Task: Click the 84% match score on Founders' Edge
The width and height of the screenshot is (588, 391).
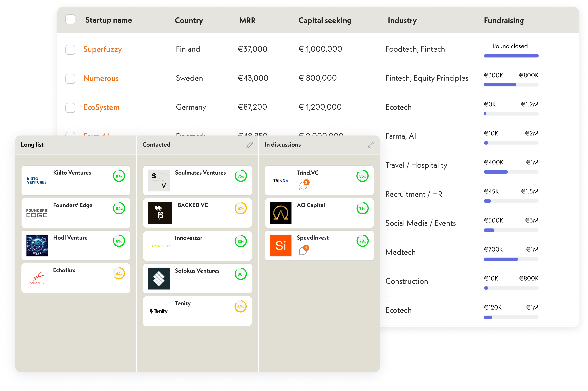Action: 119,209
